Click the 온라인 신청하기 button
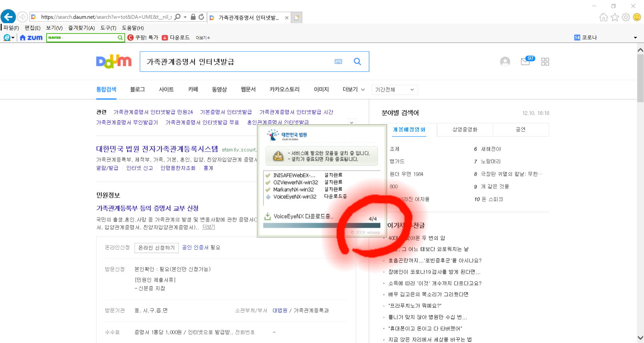Viewport: 644px width, 343px height. tap(157, 248)
